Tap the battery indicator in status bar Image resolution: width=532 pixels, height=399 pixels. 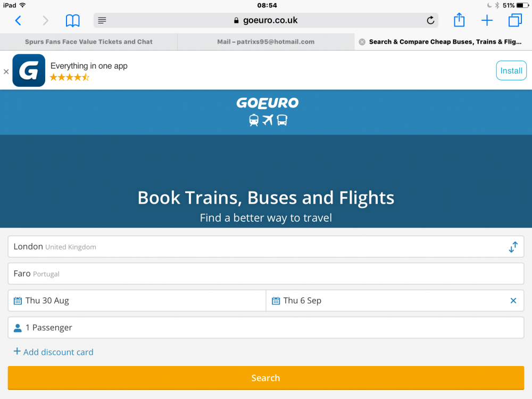522,5
